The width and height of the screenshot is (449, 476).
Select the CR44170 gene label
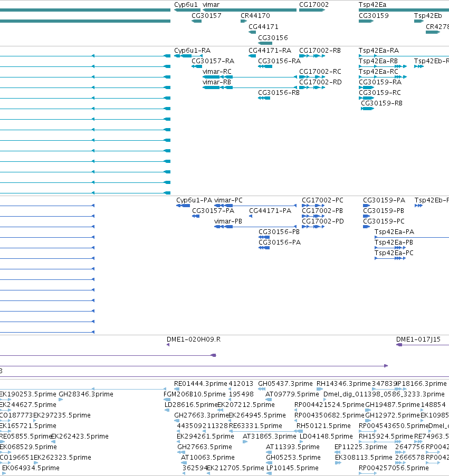pos(255,15)
